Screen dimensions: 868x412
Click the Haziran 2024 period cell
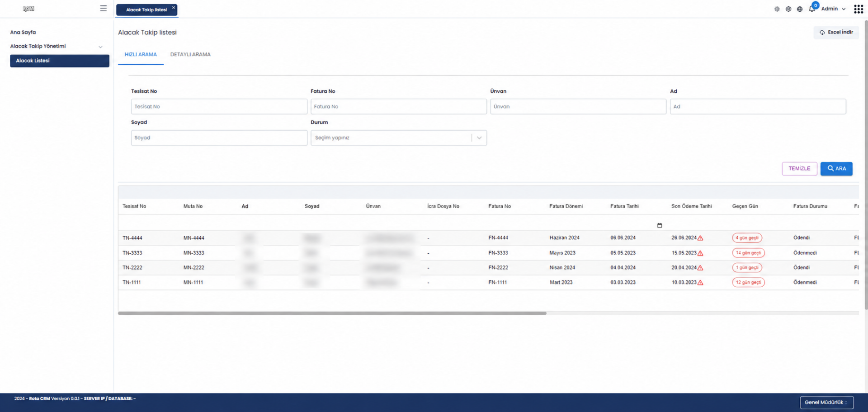[x=564, y=238]
